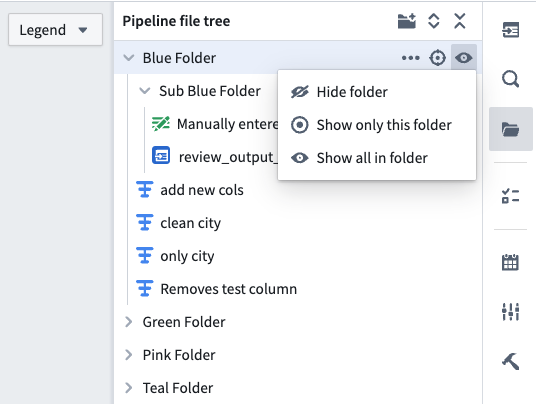Click the Manually entered data icon

(161, 124)
